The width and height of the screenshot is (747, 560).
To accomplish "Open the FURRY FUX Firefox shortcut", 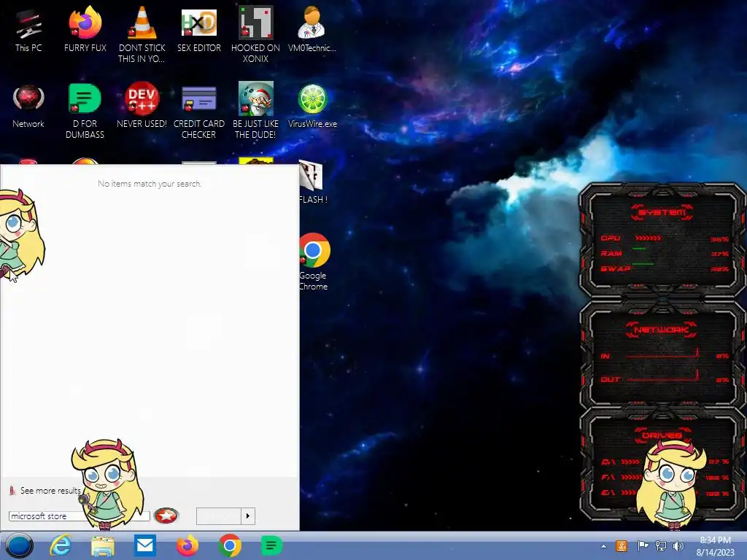I will [85, 29].
